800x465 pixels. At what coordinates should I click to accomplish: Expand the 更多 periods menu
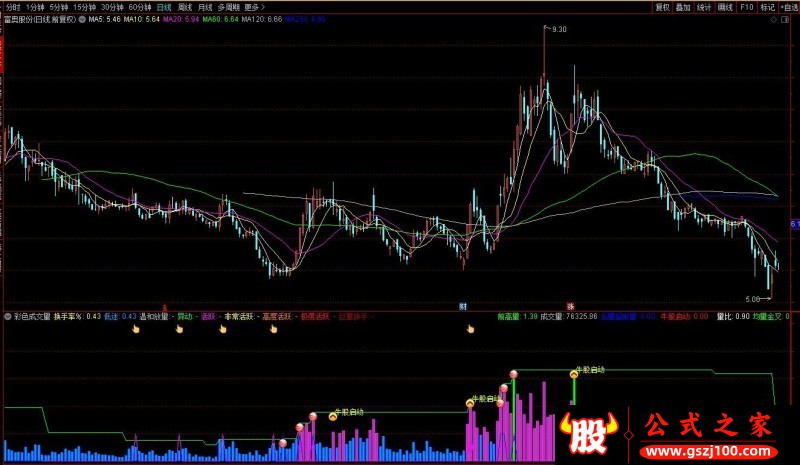click(255, 7)
